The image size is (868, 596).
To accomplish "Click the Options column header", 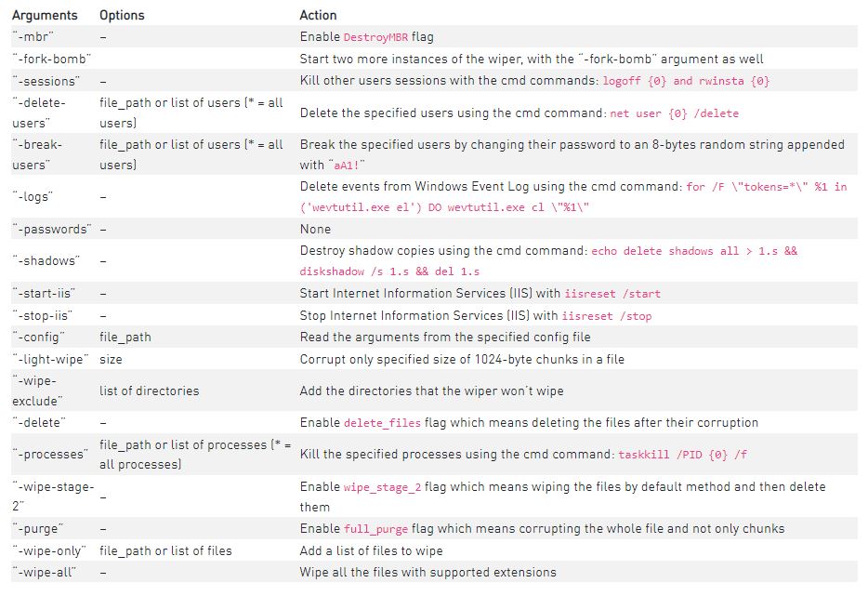I will pos(122,15).
